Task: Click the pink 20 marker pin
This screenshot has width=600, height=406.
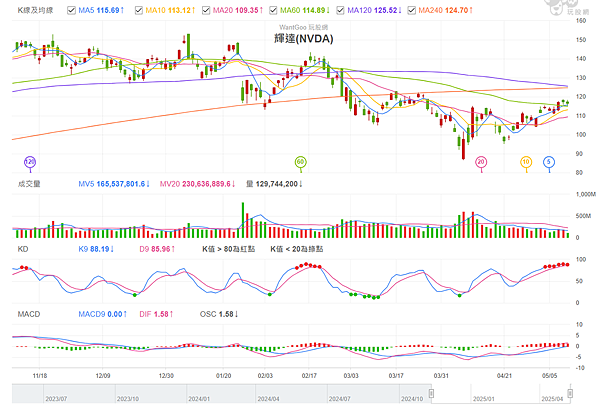Action: [481, 163]
